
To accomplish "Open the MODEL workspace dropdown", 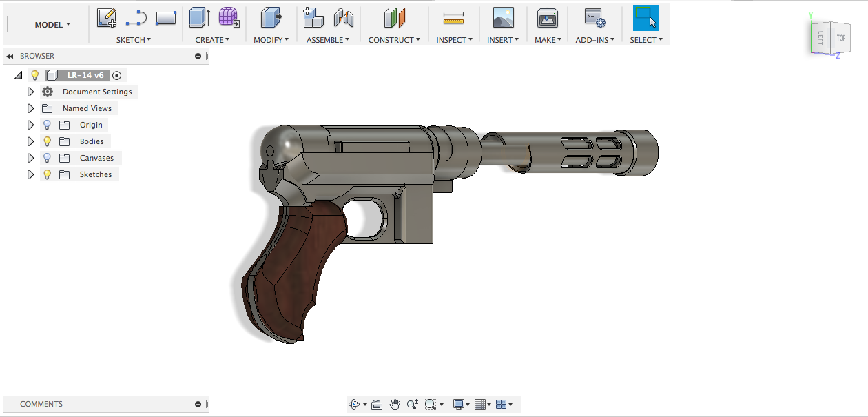I will click(x=52, y=25).
